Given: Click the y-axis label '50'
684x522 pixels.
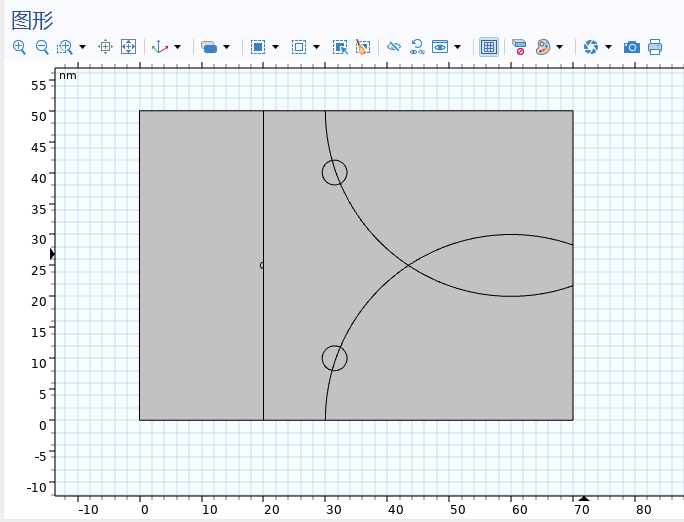Looking at the screenshot, I should click(38, 116).
